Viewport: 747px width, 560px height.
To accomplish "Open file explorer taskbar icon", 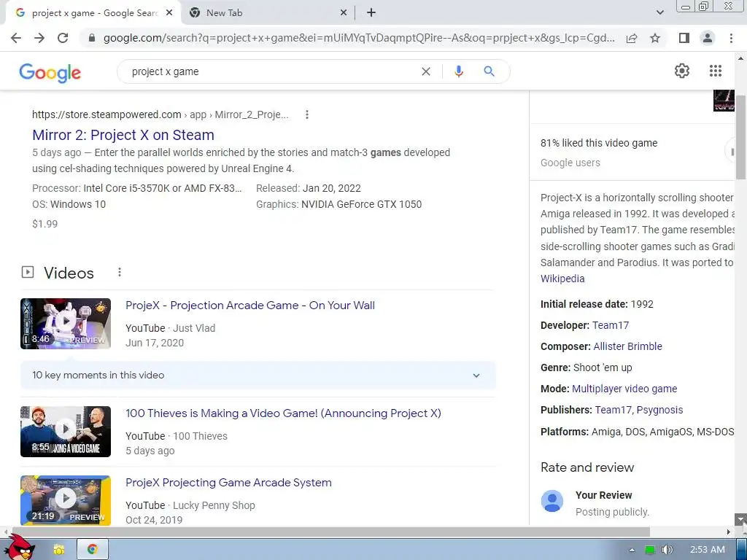I will [x=58, y=550].
